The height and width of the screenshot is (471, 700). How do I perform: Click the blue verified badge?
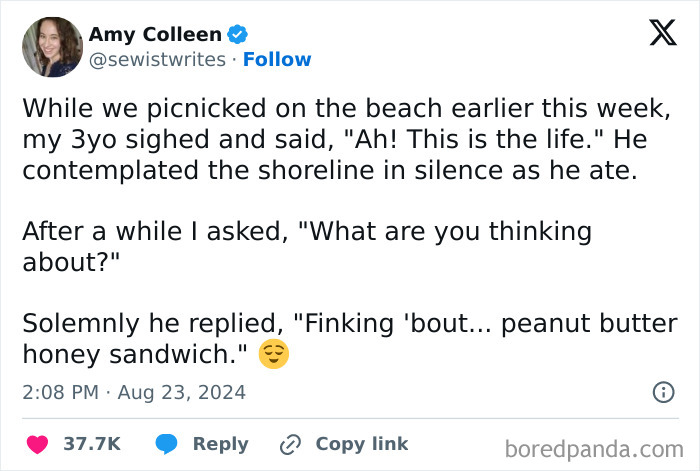coord(238,34)
